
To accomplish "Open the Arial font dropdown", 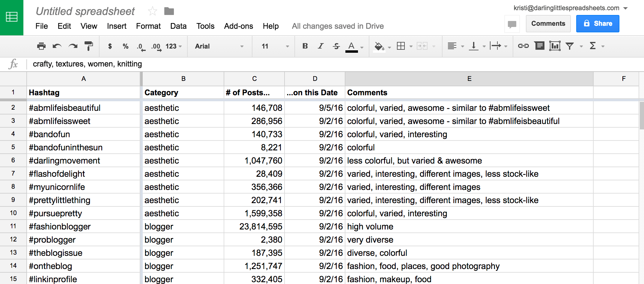I will (x=219, y=46).
